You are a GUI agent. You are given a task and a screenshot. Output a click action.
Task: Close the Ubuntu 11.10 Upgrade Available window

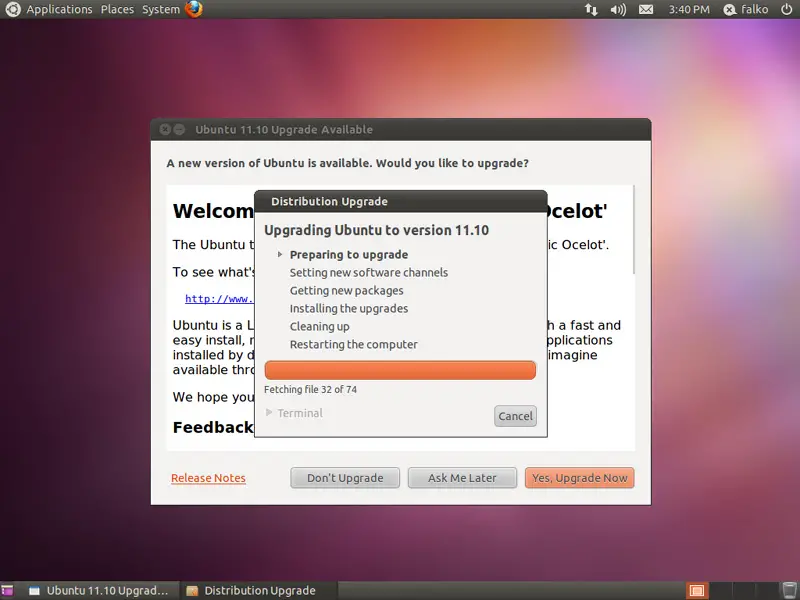click(x=165, y=130)
